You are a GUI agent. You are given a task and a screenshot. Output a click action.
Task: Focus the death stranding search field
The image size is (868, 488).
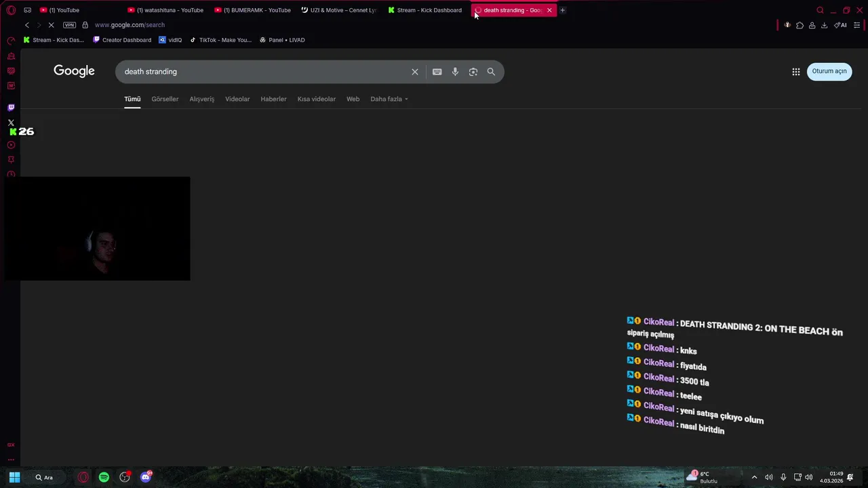[x=264, y=72]
